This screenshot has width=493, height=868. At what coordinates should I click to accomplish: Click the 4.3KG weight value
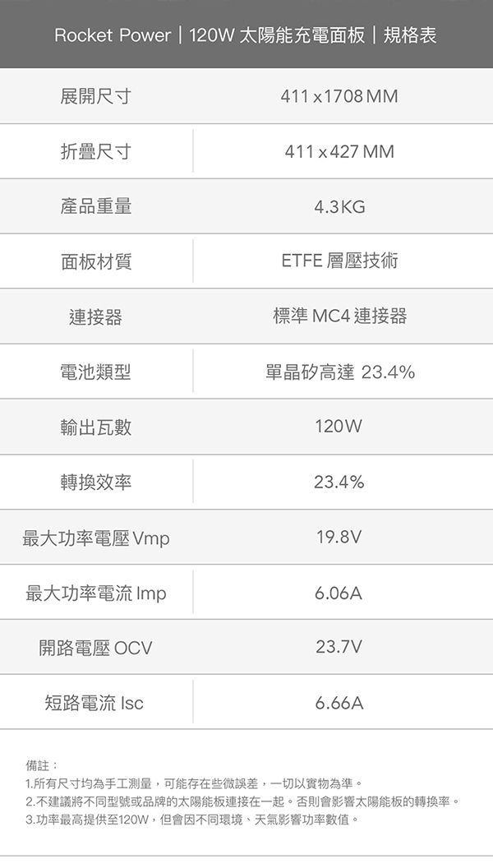coord(339,207)
